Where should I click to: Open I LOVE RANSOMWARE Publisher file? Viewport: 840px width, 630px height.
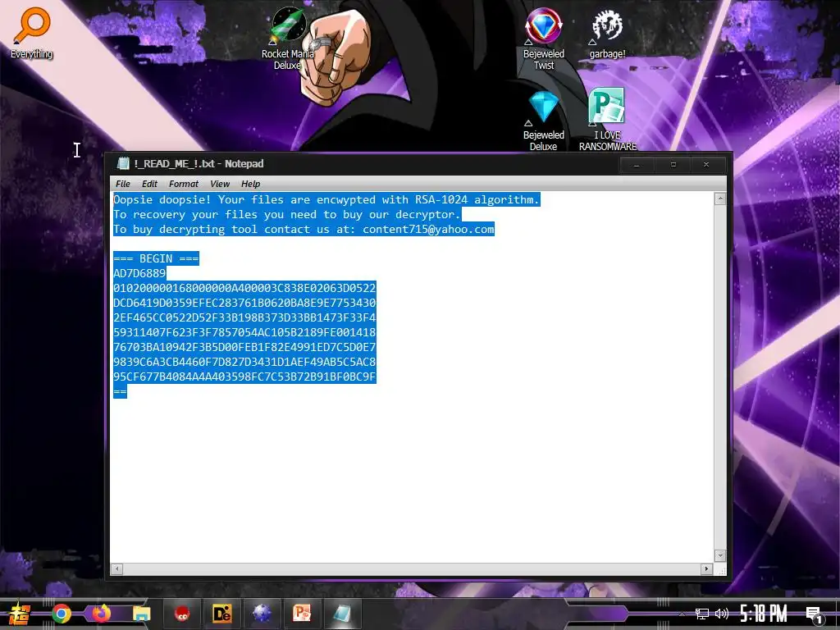608,121
